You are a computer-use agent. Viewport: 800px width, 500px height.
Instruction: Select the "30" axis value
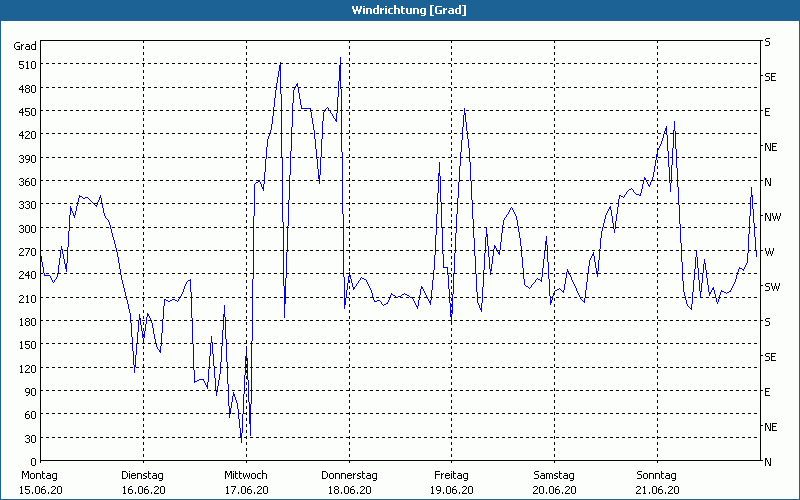pyautogui.click(x=30, y=438)
